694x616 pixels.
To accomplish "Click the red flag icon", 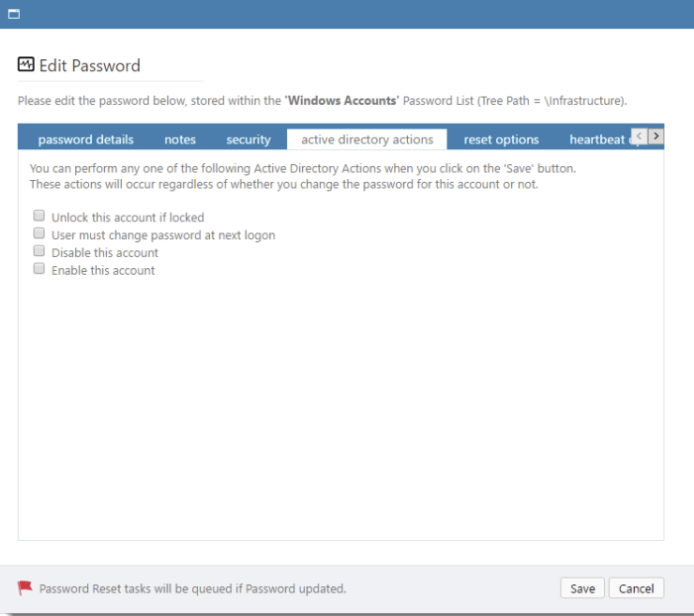I will point(25,588).
